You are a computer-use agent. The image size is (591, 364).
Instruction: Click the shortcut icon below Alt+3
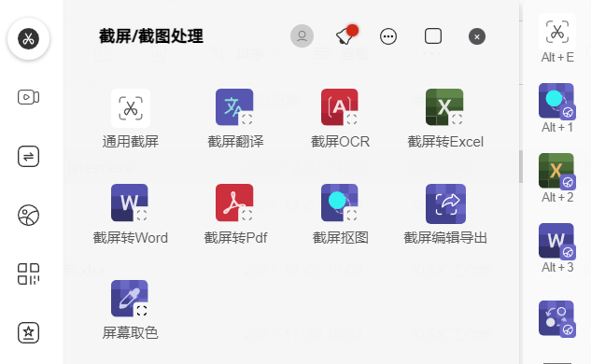(557, 319)
